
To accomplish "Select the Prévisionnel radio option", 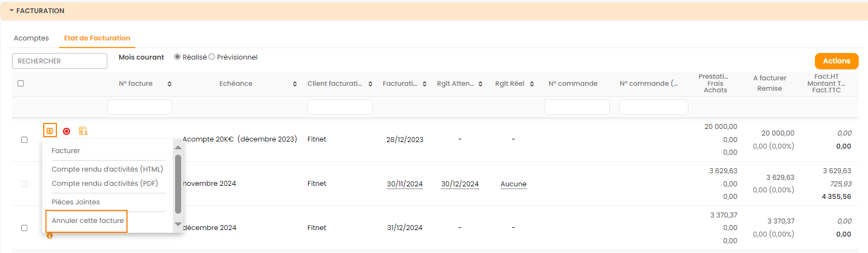I will point(212,57).
